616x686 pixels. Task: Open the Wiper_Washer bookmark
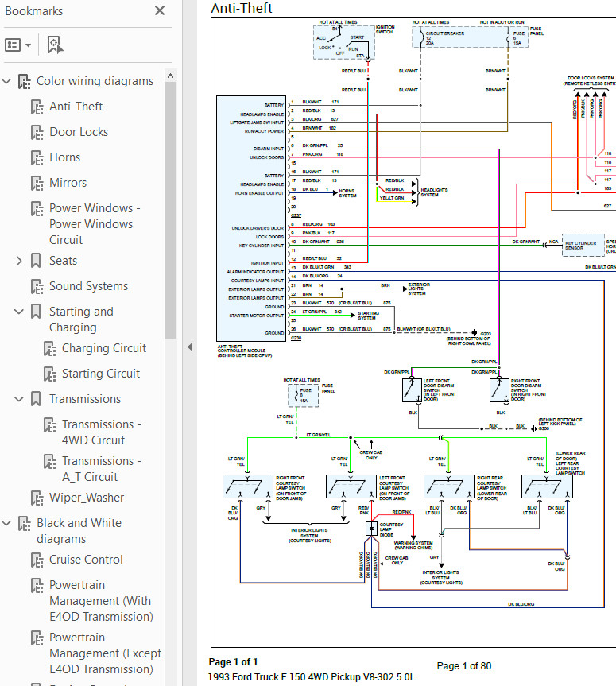click(x=87, y=498)
